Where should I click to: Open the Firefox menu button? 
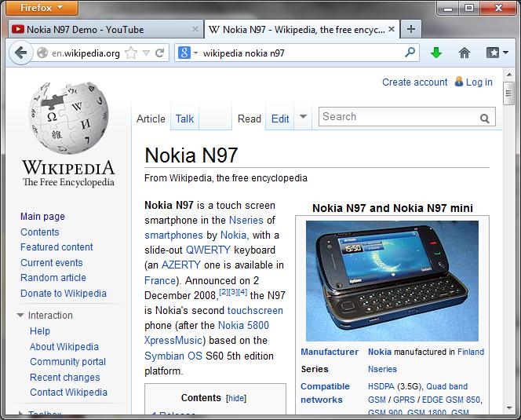(42, 8)
